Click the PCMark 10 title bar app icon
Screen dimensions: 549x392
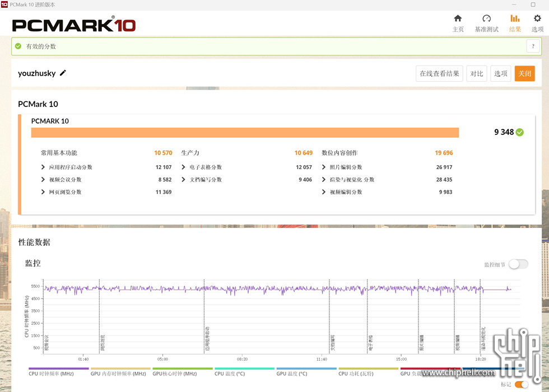point(4,4)
